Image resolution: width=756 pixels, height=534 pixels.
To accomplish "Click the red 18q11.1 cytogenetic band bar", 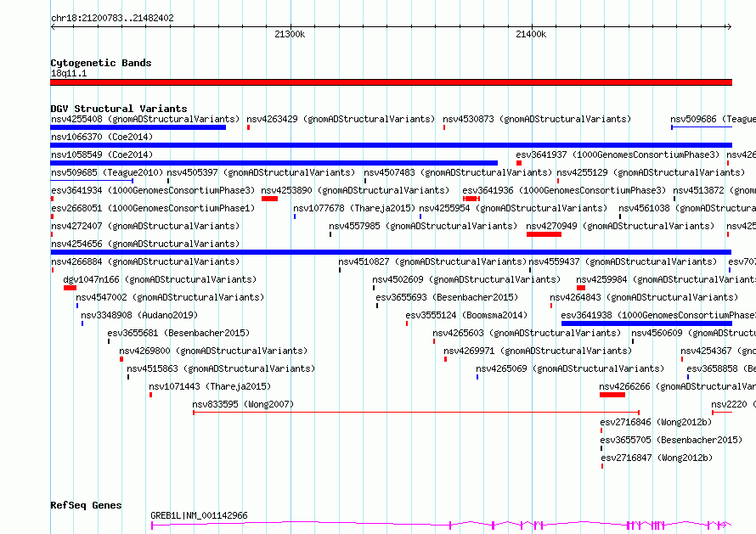I will 391,82.
